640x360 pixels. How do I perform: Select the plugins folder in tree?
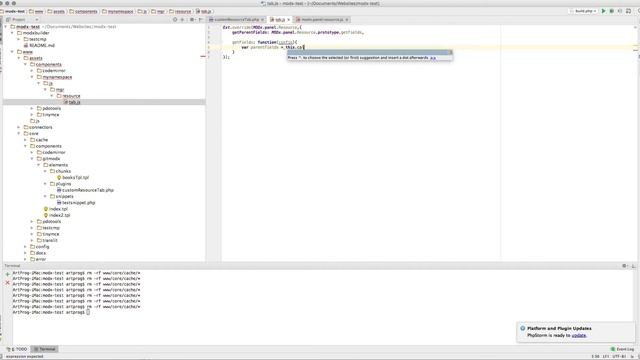click(60, 184)
